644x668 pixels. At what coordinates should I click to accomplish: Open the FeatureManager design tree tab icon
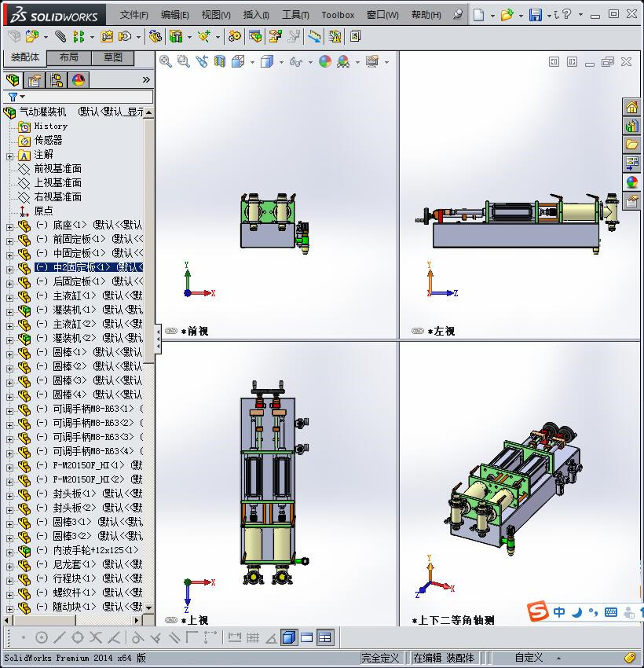point(13,79)
